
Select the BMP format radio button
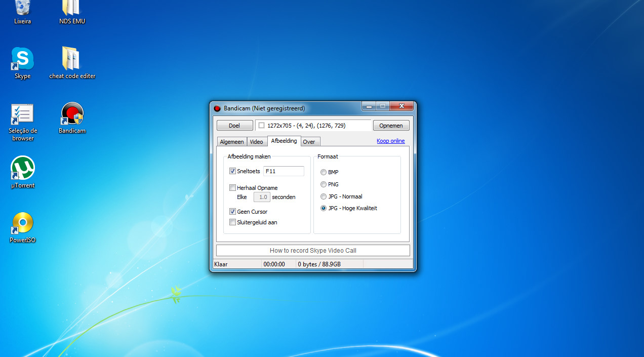(x=324, y=172)
